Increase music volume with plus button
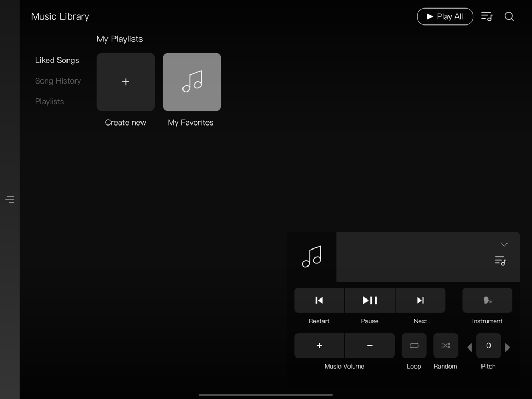 point(319,345)
